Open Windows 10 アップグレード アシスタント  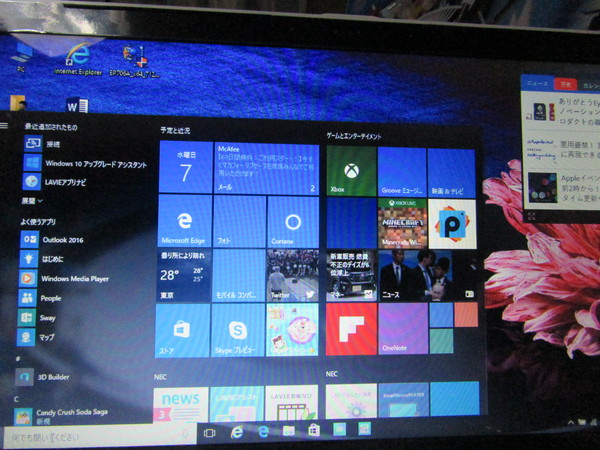(85, 163)
